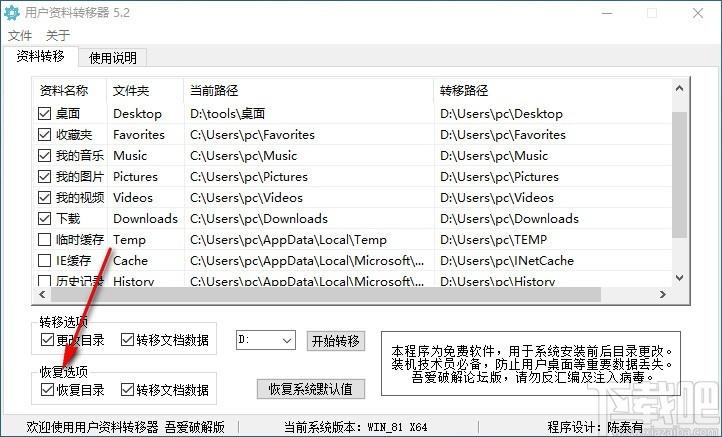
Task: Open the 关于 menu
Action: pos(58,35)
